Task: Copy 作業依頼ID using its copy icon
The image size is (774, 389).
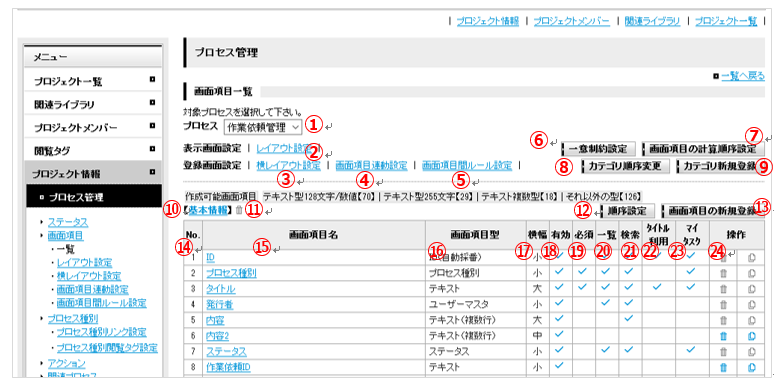Action: click(x=752, y=367)
